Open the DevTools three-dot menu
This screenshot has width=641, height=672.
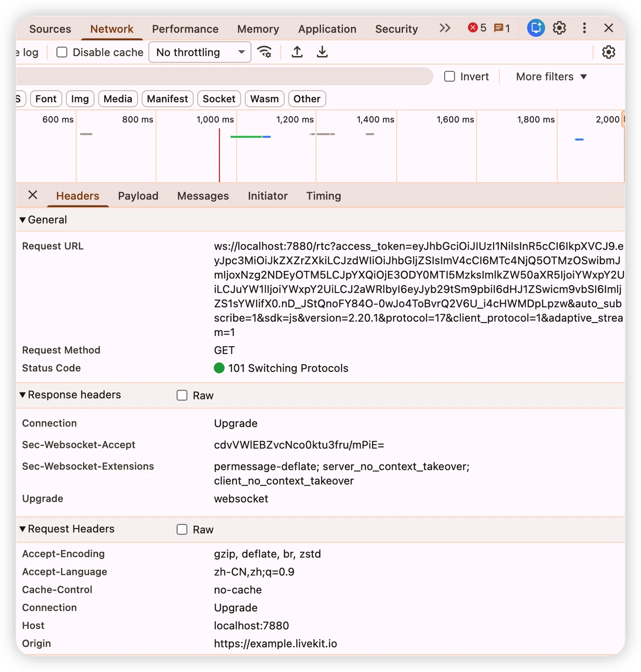[584, 28]
